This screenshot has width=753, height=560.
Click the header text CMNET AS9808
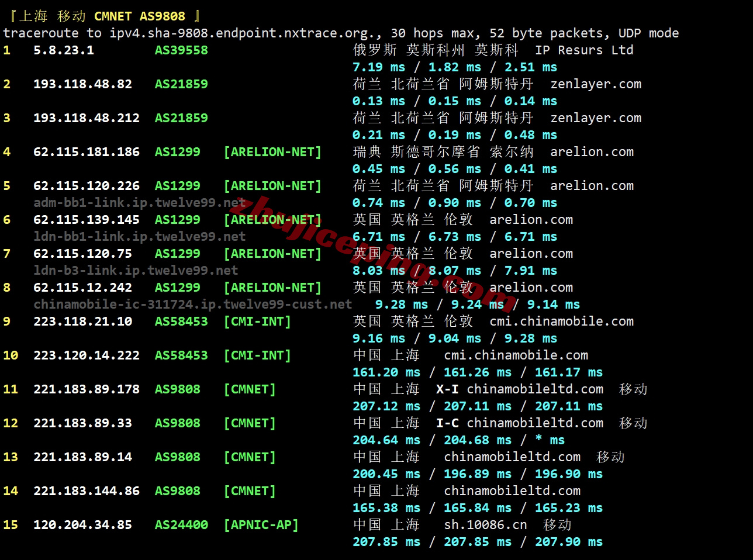139,16
